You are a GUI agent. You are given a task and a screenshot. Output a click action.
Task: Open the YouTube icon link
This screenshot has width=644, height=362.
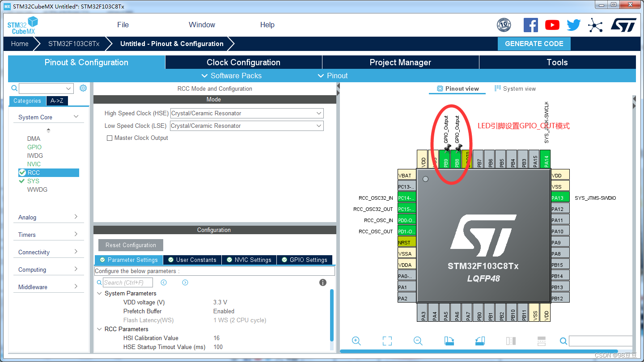552,25
